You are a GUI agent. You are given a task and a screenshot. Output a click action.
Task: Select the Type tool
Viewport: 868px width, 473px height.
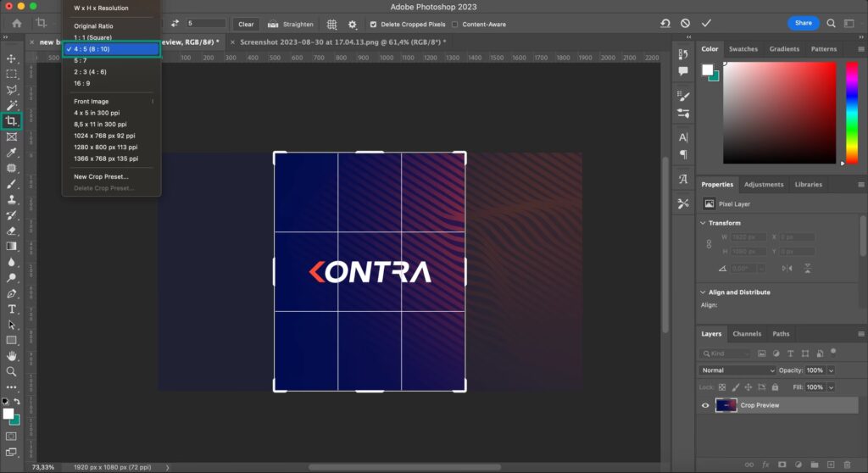pyautogui.click(x=12, y=309)
